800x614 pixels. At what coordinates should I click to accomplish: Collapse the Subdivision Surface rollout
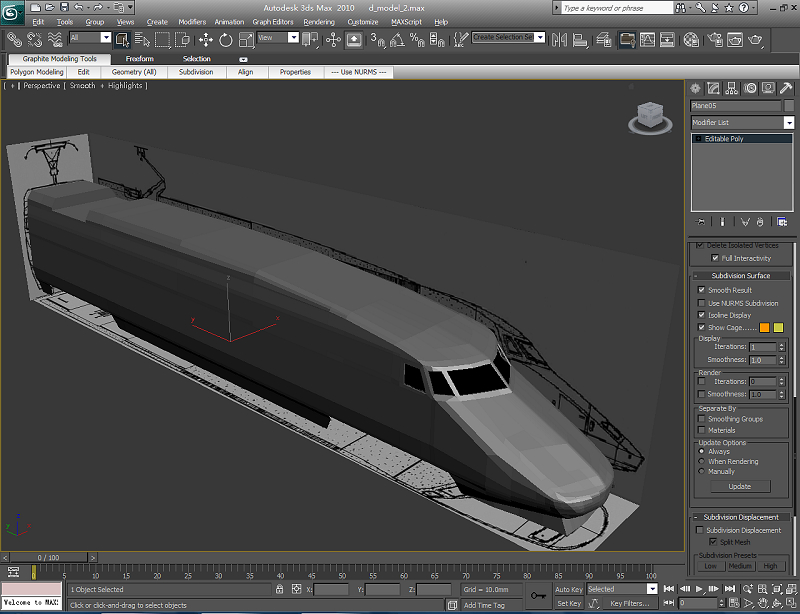coord(740,275)
